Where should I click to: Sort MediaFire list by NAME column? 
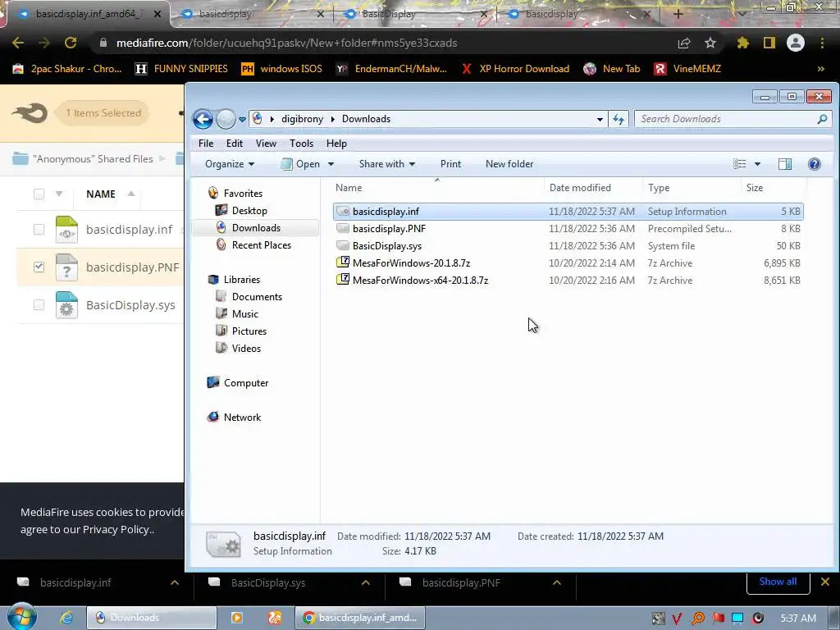(101, 194)
